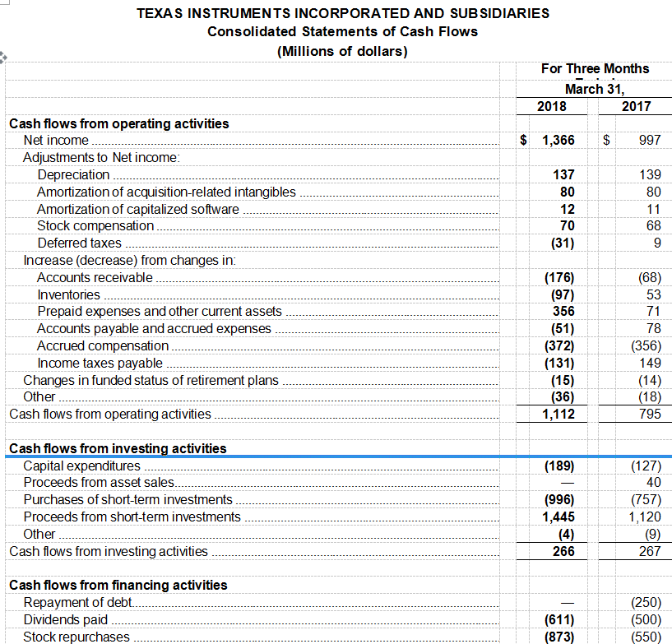The height and width of the screenshot is (644, 672).
Task: Click the 'For Three Months' column header
Action: (595, 68)
